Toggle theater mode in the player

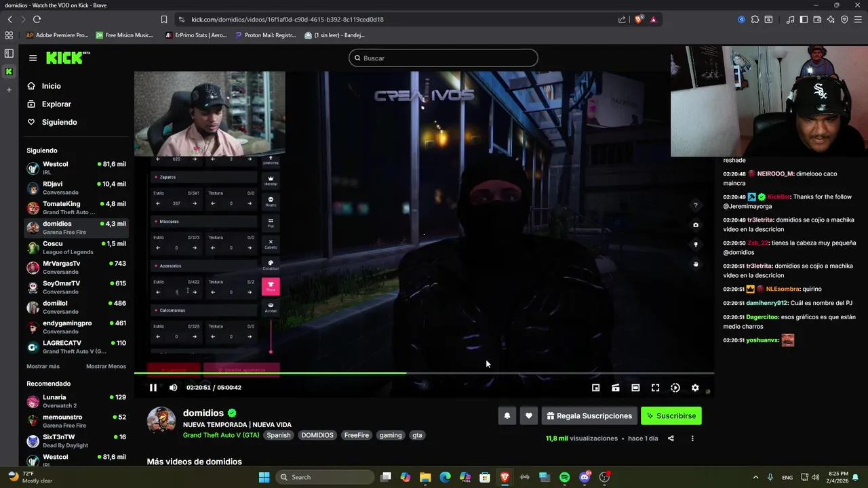[x=635, y=388]
